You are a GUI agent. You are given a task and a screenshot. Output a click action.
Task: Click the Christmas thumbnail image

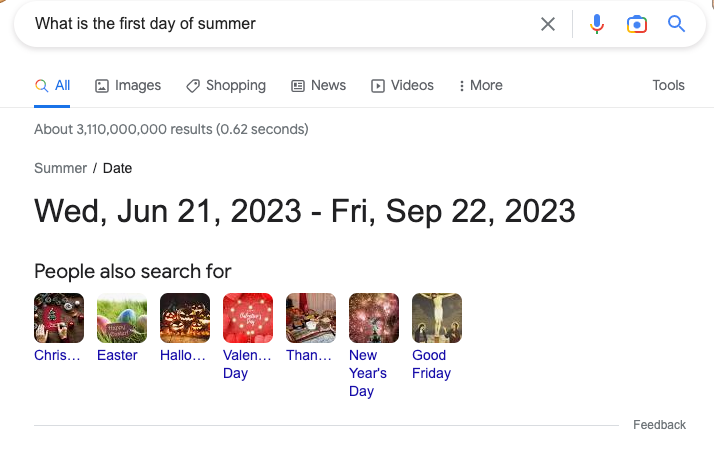tap(59, 318)
